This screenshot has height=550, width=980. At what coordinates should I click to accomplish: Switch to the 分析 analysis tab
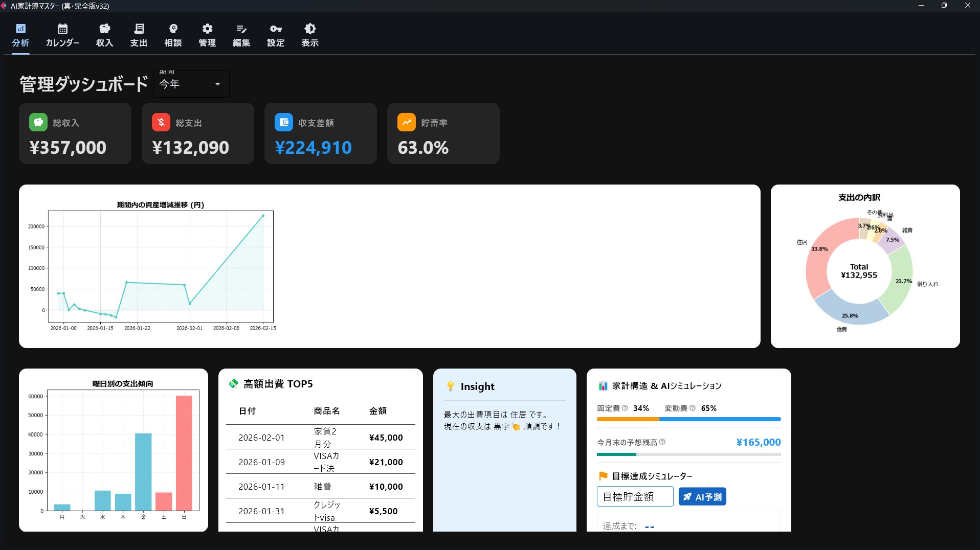tap(20, 35)
